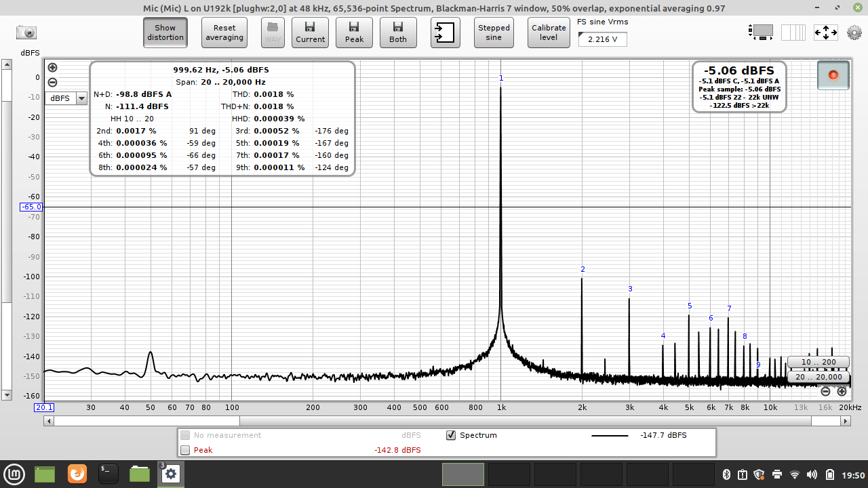
Task: Toggle the red record button
Action: click(x=833, y=75)
